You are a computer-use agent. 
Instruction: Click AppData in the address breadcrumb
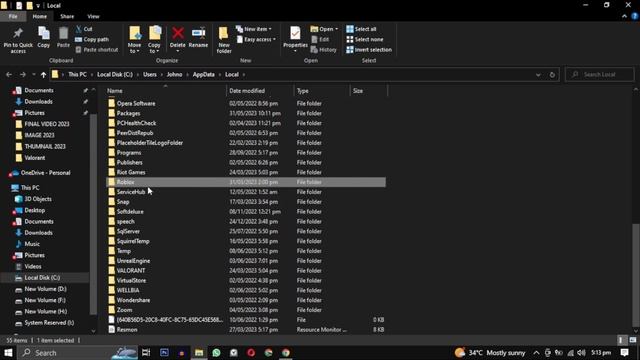point(204,75)
